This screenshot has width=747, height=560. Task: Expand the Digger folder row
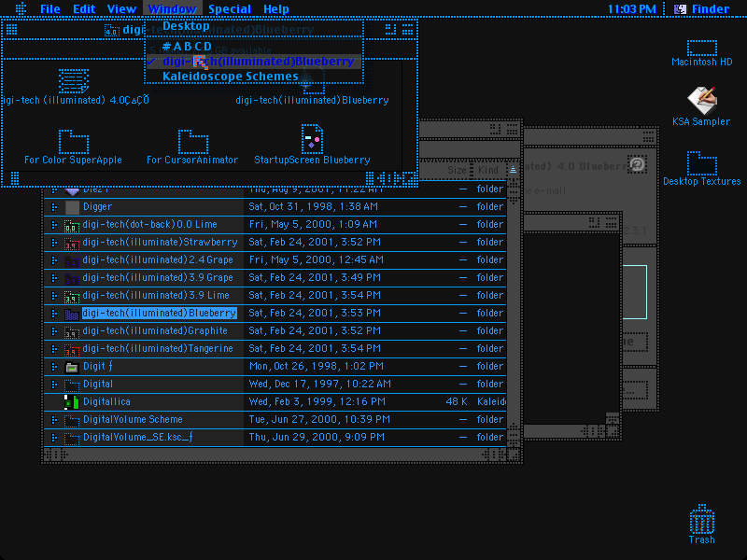(54, 207)
